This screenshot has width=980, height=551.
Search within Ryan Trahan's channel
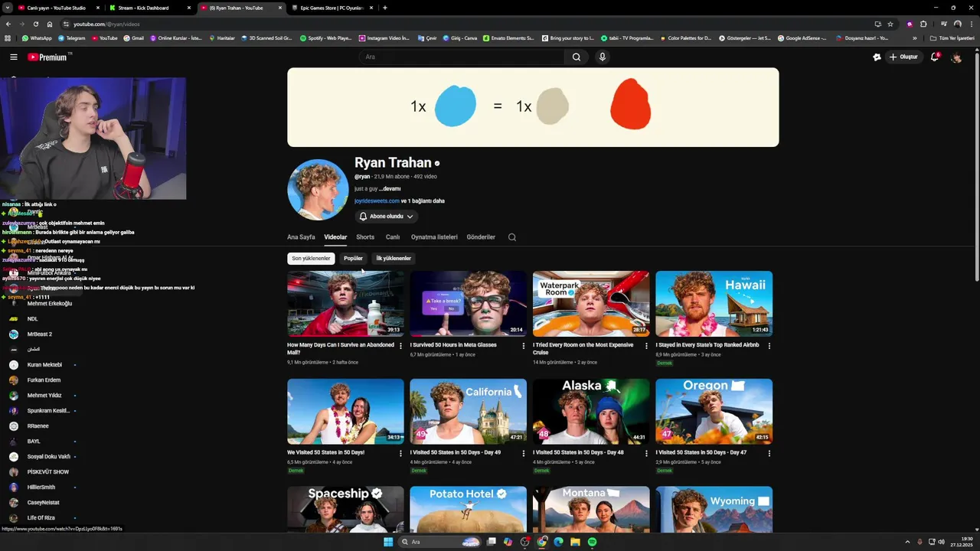(512, 237)
